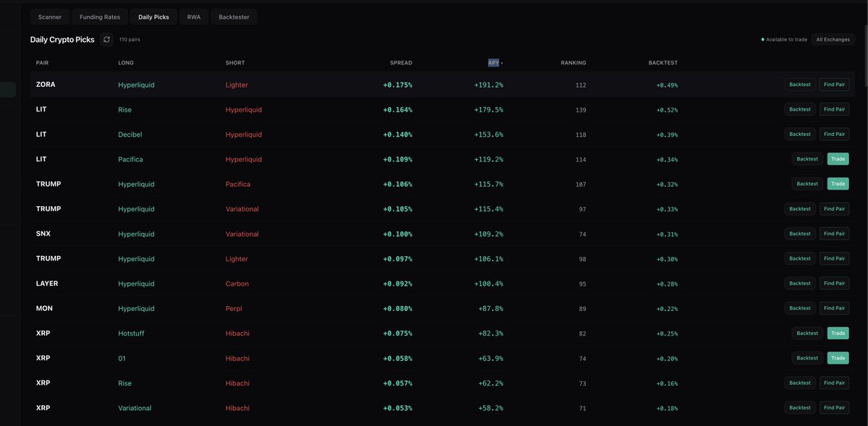Click the 110 pairs count label
Screen dimensions: 868x426
tap(128, 40)
